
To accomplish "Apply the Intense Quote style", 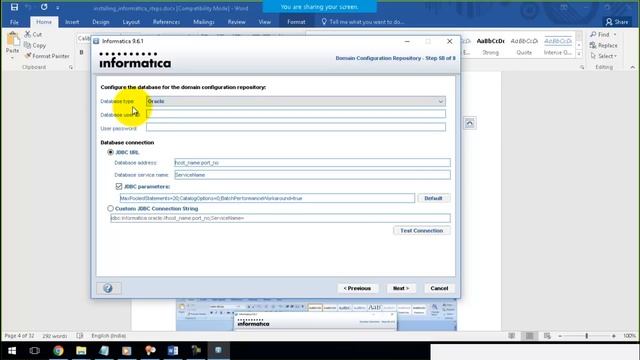I will [558, 46].
